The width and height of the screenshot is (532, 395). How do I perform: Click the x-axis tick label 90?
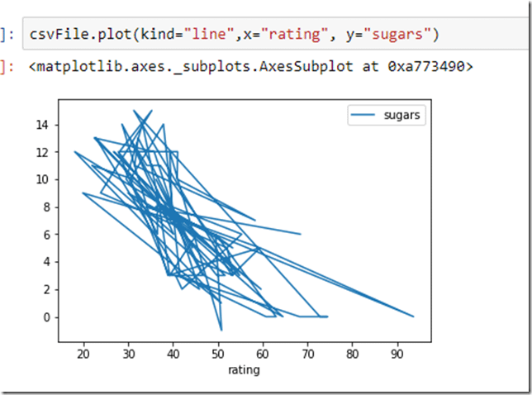coord(398,355)
